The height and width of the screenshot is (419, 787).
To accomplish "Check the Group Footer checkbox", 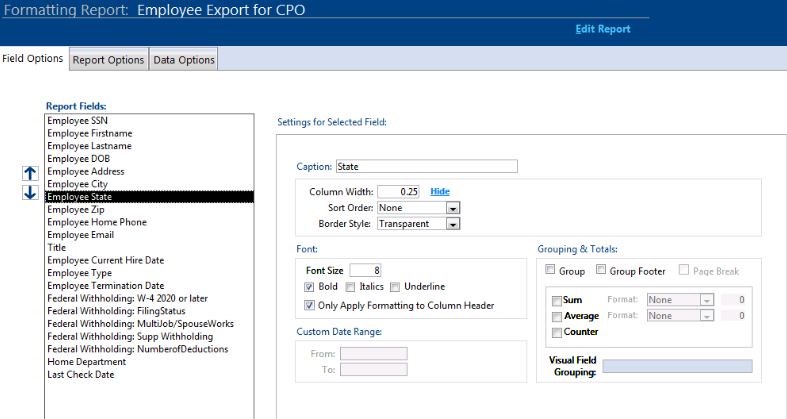I will coord(601,270).
